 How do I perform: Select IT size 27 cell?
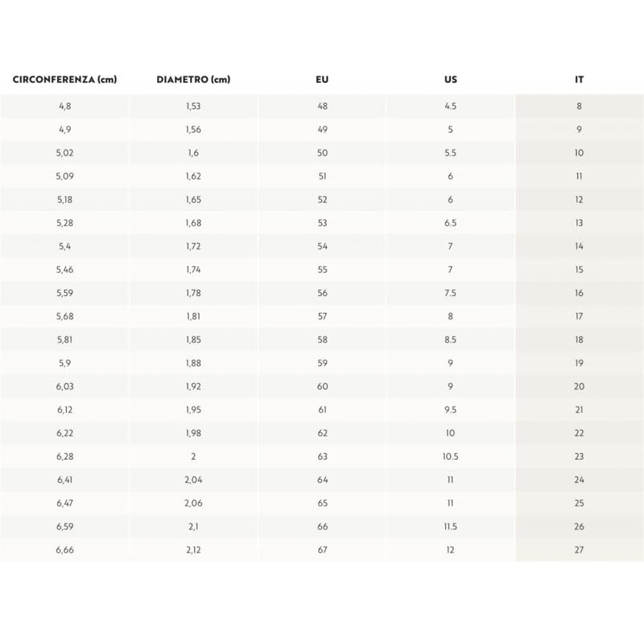pyautogui.click(x=580, y=550)
